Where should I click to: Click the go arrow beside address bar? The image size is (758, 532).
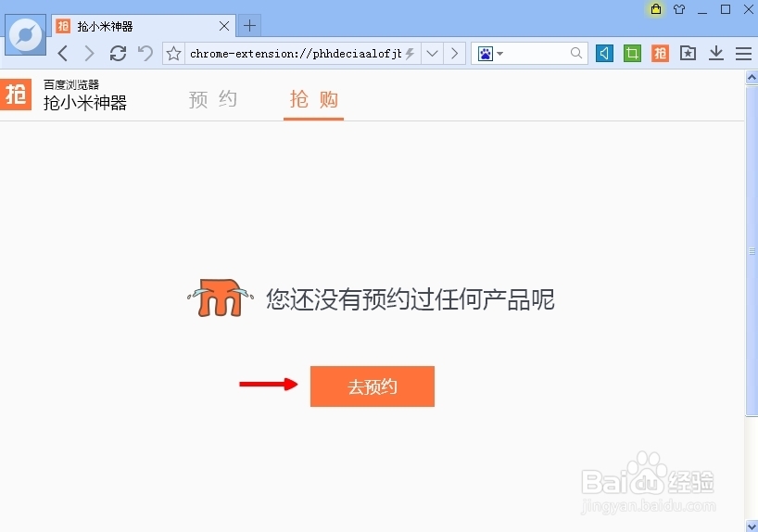454,53
